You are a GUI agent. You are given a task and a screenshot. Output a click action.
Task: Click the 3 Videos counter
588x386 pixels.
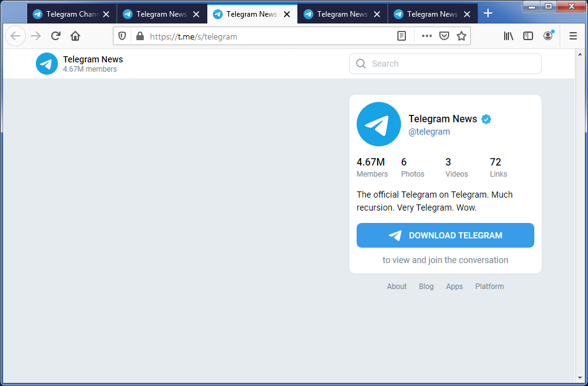pyautogui.click(x=457, y=167)
